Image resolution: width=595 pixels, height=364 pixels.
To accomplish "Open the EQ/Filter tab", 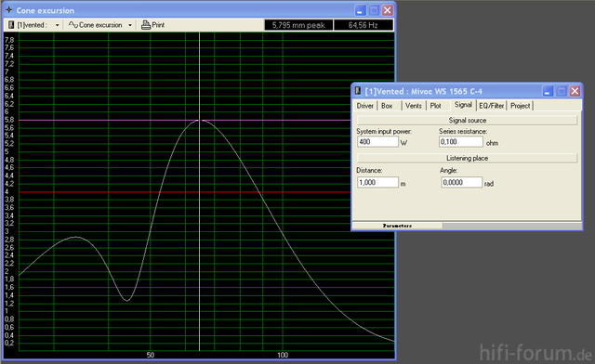I will click(x=492, y=106).
